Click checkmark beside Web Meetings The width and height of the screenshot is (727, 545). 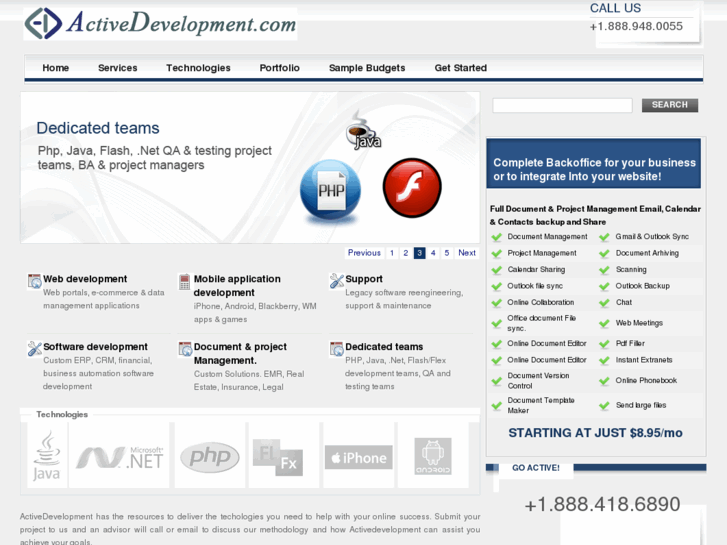pyautogui.click(x=604, y=324)
